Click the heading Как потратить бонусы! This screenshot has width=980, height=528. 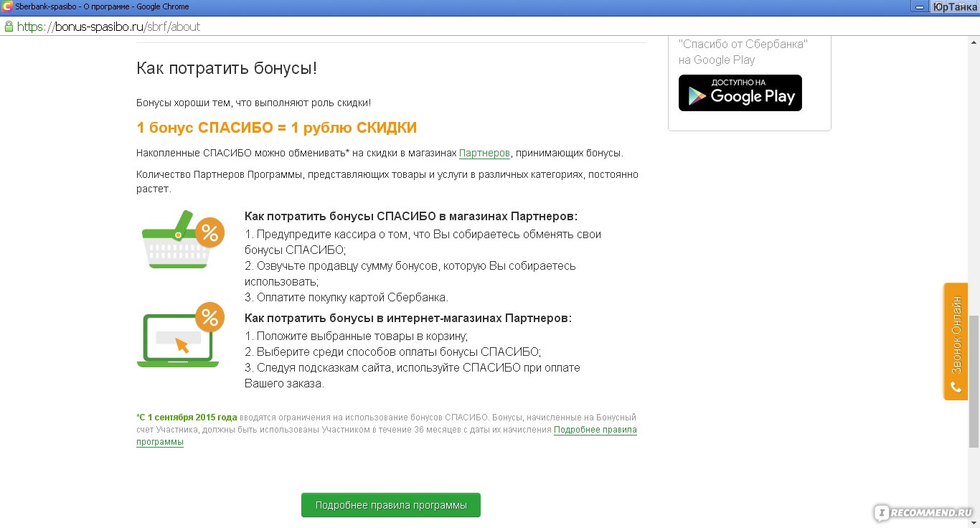pyautogui.click(x=227, y=68)
